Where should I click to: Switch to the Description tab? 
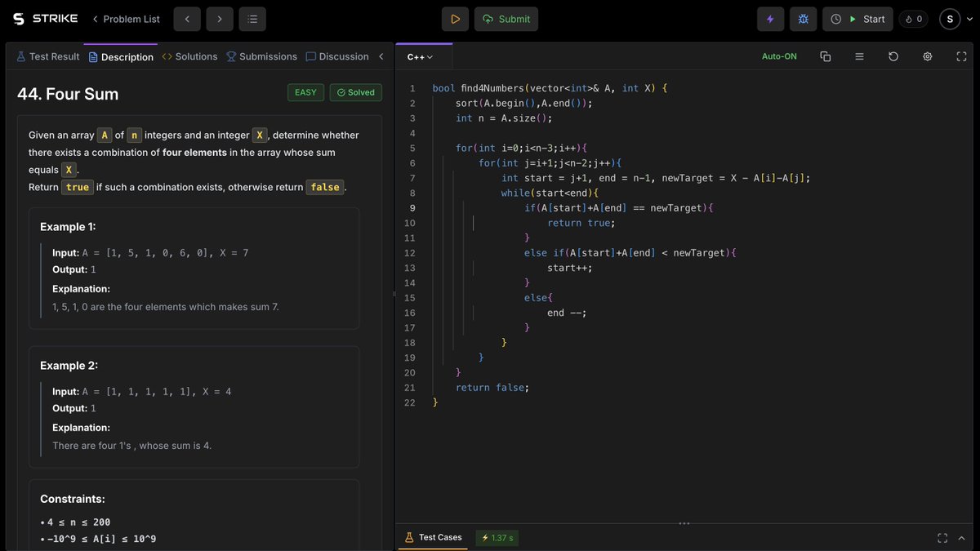click(121, 57)
